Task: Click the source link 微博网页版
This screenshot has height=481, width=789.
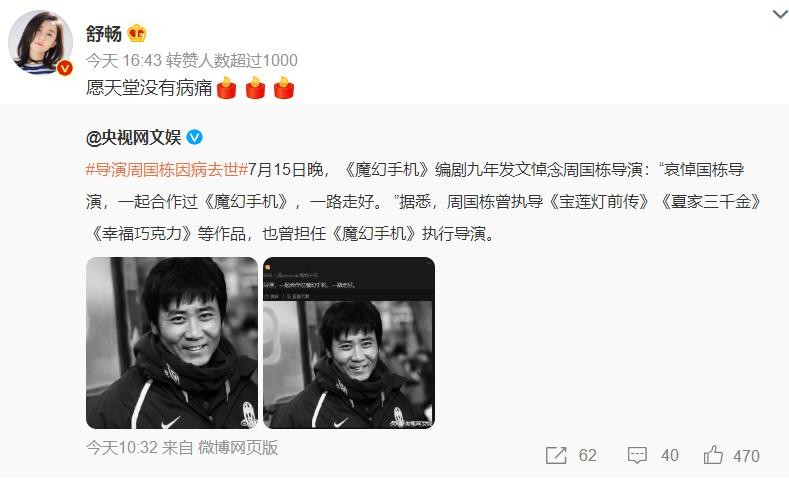Action: point(238,447)
